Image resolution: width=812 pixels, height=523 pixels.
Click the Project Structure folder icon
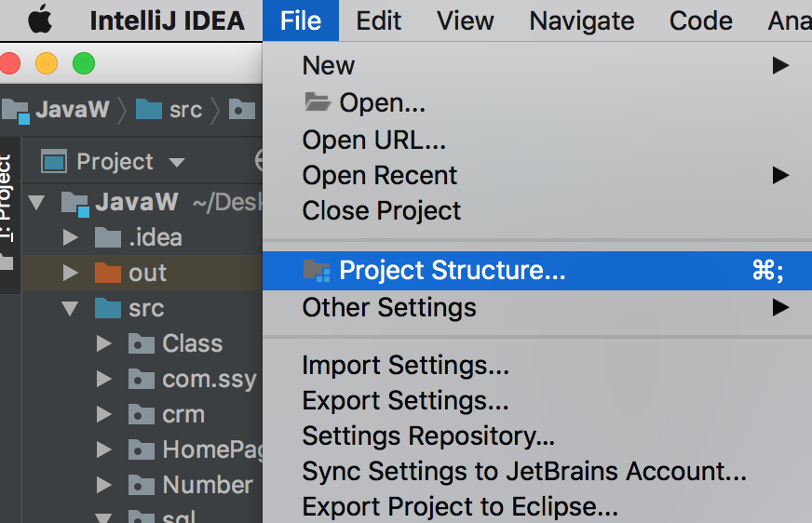point(317,271)
